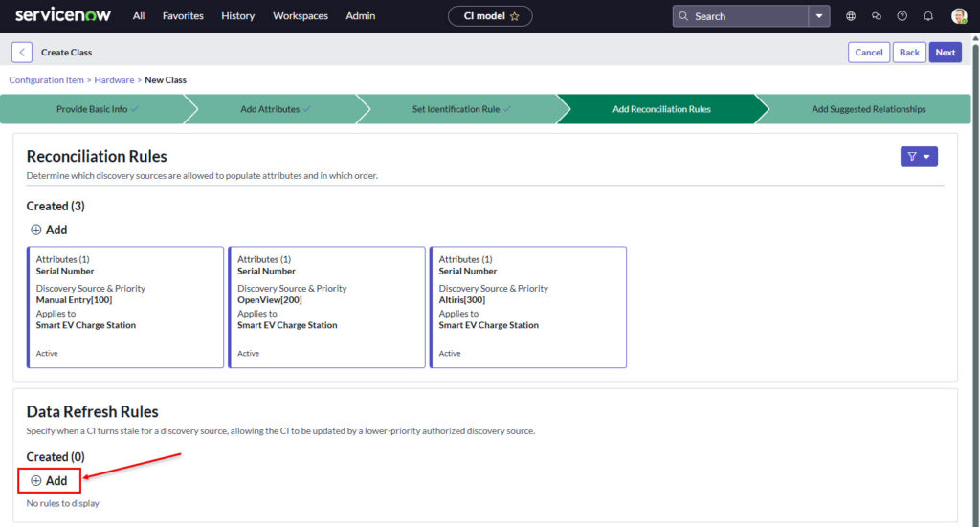Open the Favorites menu

click(x=182, y=16)
